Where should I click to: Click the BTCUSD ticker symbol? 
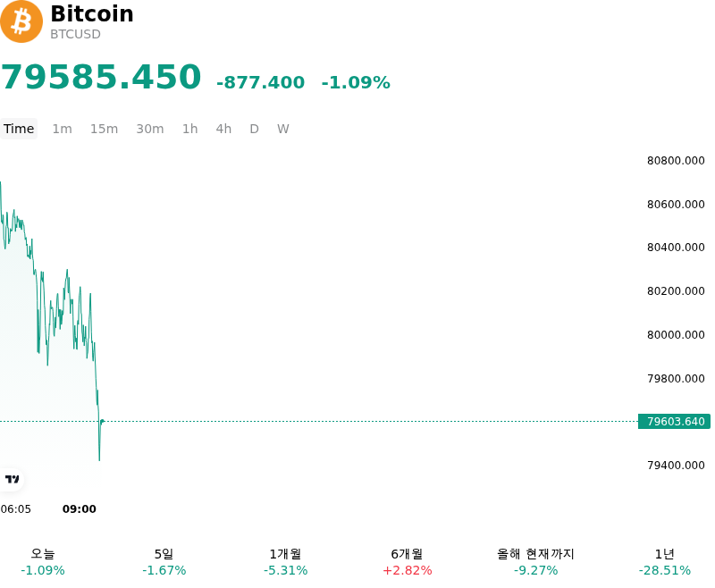[75, 34]
